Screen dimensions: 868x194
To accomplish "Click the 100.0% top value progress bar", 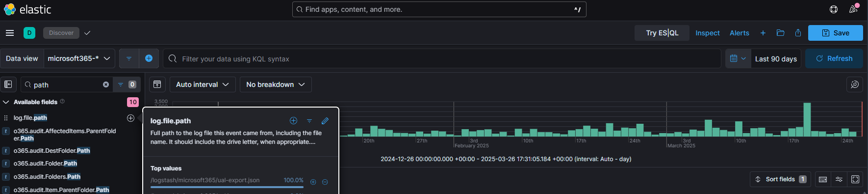I will coord(227,187).
